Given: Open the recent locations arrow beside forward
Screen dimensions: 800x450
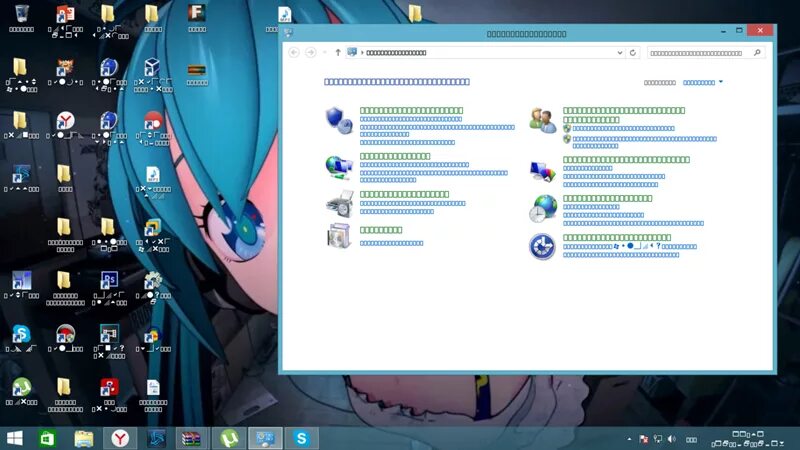Looking at the screenshot, I should click(324, 53).
